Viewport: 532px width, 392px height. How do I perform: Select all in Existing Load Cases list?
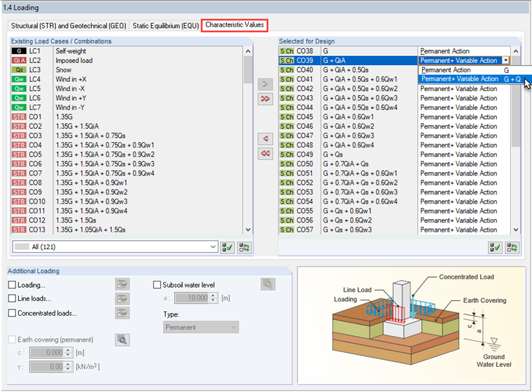tap(227, 247)
